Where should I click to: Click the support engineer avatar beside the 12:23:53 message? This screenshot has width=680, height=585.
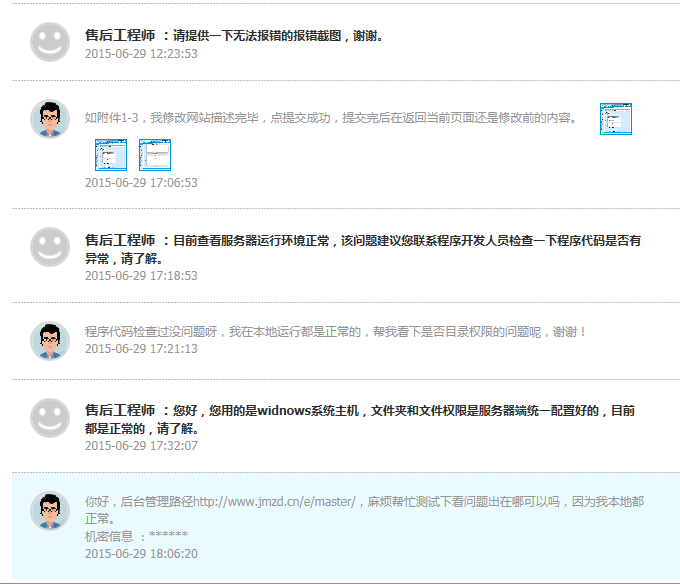tap(50, 42)
